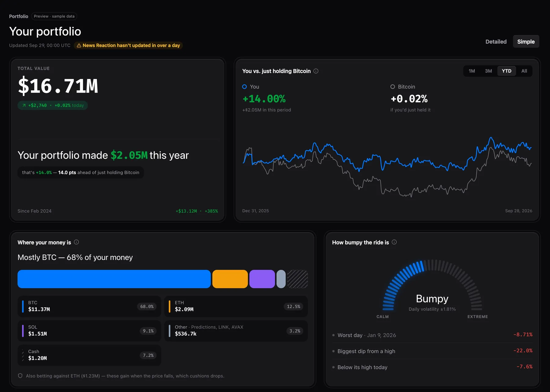Click the purple SOL allocation bar segment
Image resolution: width=550 pixels, height=392 pixels.
click(x=262, y=279)
